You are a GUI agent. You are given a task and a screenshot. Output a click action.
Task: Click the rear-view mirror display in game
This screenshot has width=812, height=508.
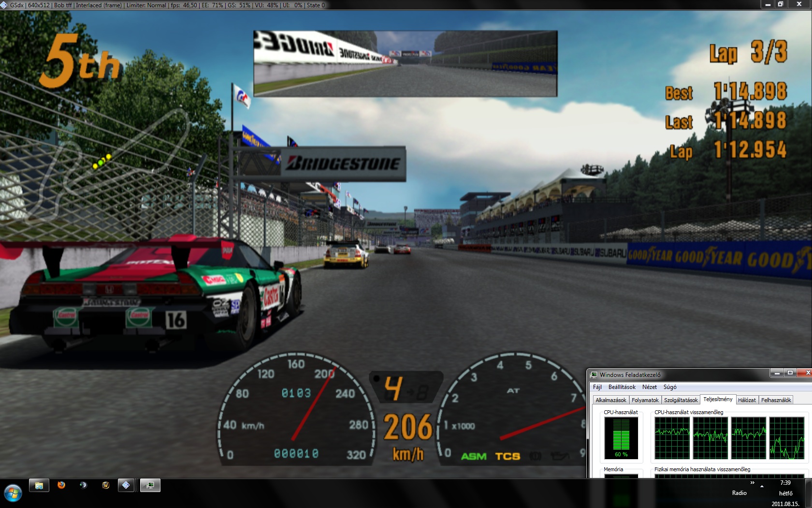click(405, 63)
